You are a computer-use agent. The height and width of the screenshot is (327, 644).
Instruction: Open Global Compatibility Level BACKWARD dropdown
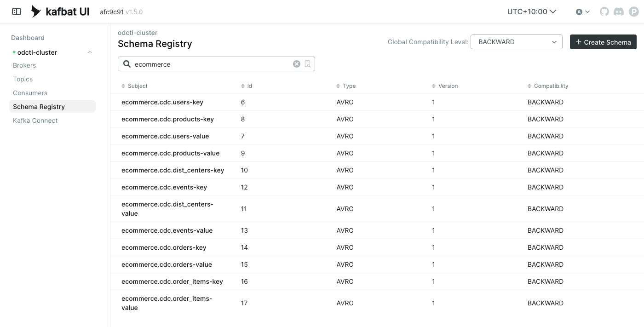click(517, 42)
